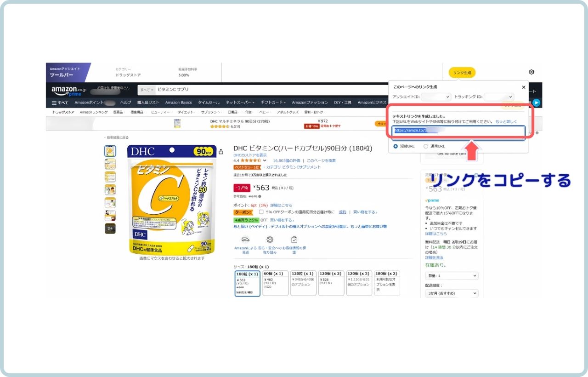Open Amazonランキング subnav item
This screenshot has width=588, height=377.
click(94, 112)
